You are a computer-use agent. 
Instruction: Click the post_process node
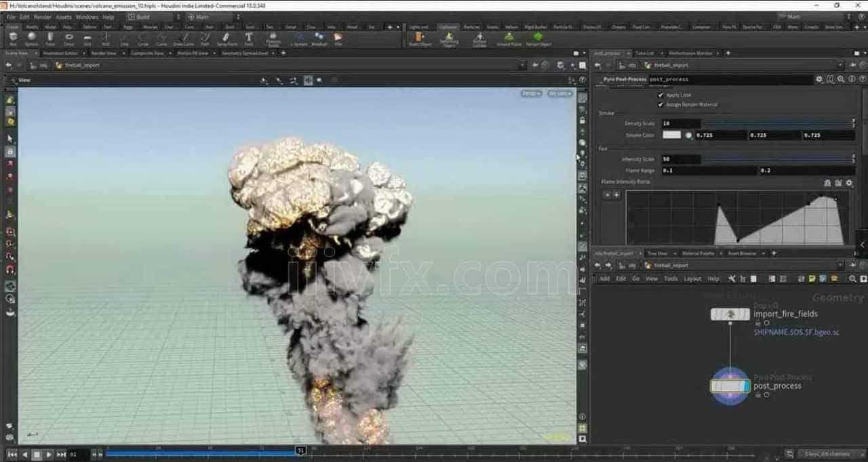[x=730, y=386]
